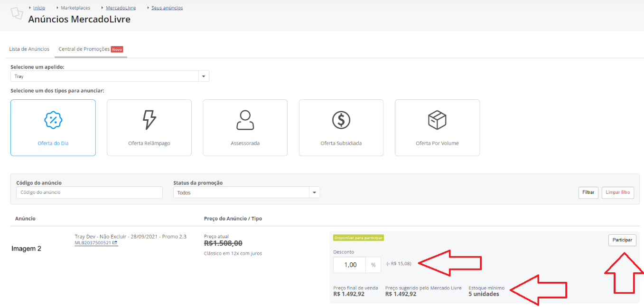Click the Disponível para participar badge
This screenshot has height=307, width=644.
pyautogui.click(x=358, y=238)
